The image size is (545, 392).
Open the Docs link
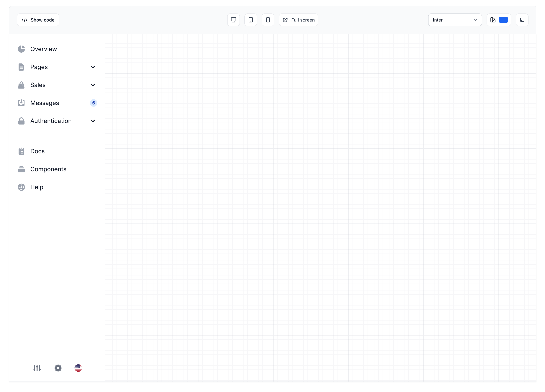pyautogui.click(x=37, y=151)
